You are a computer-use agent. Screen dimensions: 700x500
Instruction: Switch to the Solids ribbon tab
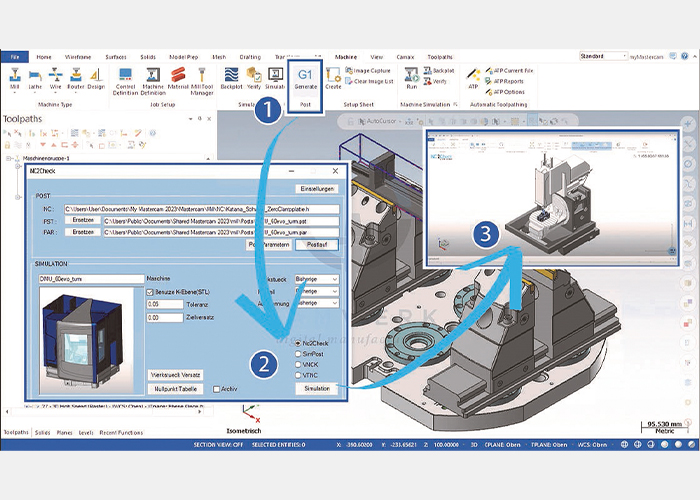pos(148,57)
